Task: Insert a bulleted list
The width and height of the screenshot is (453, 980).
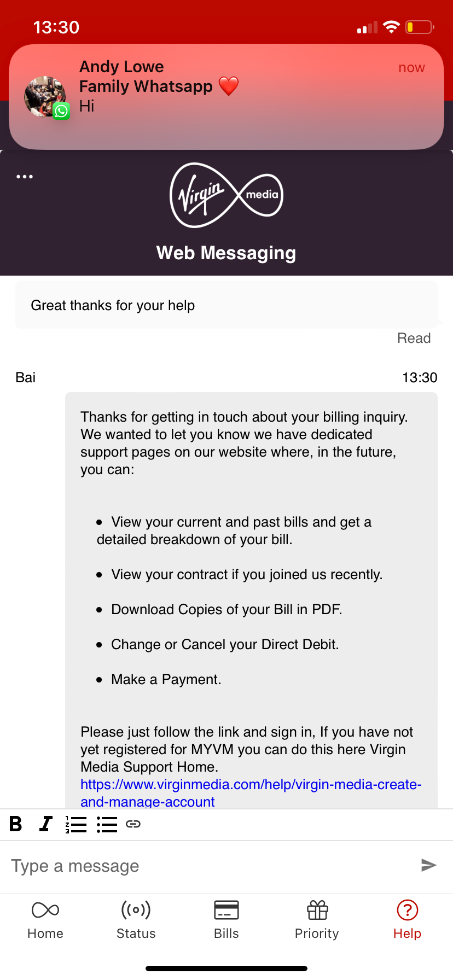Action: click(x=107, y=824)
